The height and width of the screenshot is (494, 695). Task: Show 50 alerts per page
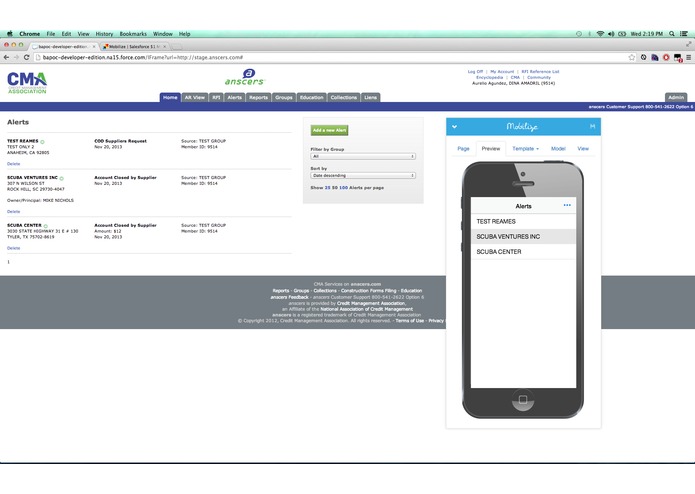click(335, 188)
